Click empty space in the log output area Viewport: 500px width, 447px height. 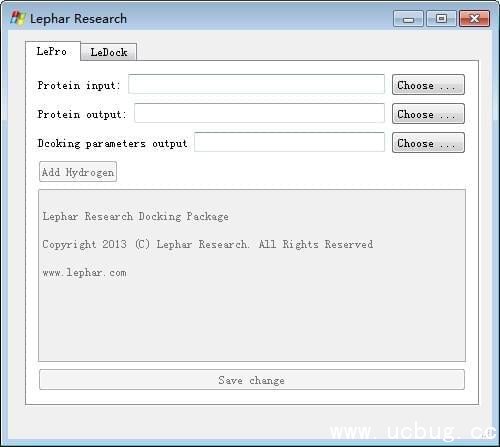coord(252,320)
